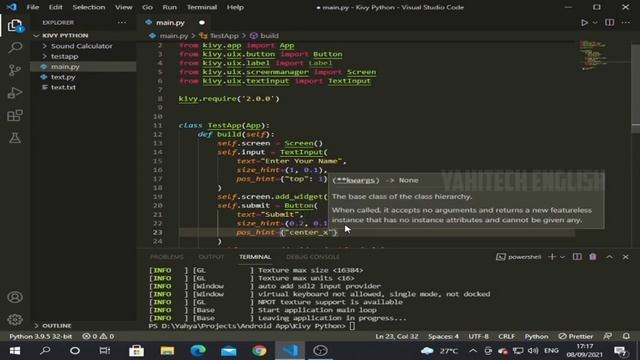Expand the Outline section
The image size is (640, 360).
pos(83,325)
